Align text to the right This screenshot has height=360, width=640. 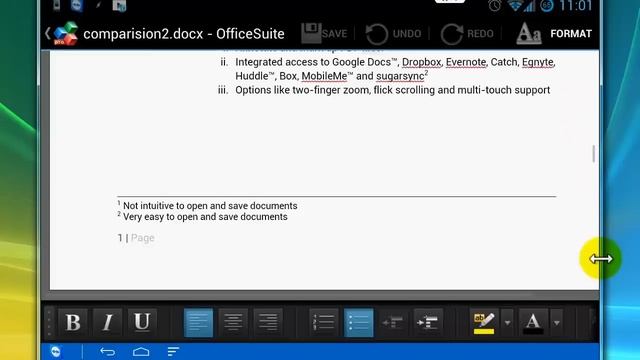pyautogui.click(x=268, y=322)
